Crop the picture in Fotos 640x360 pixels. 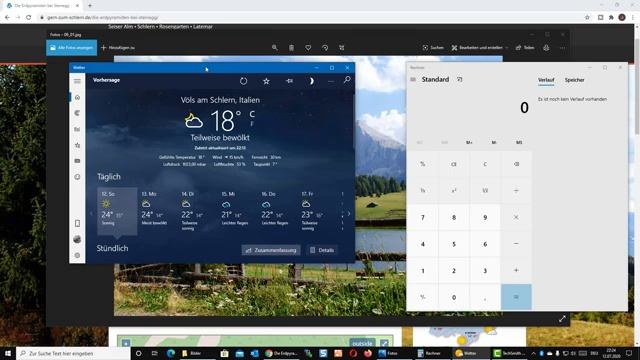[342, 48]
